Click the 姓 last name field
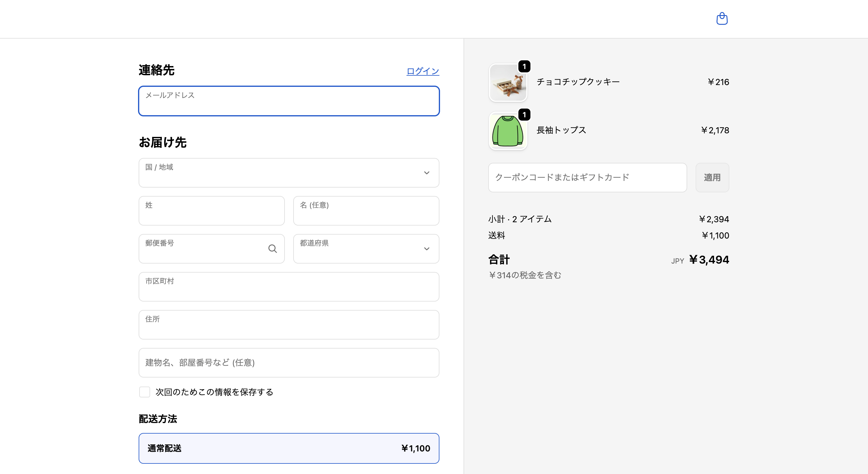This screenshot has width=868, height=474. [212, 211]
